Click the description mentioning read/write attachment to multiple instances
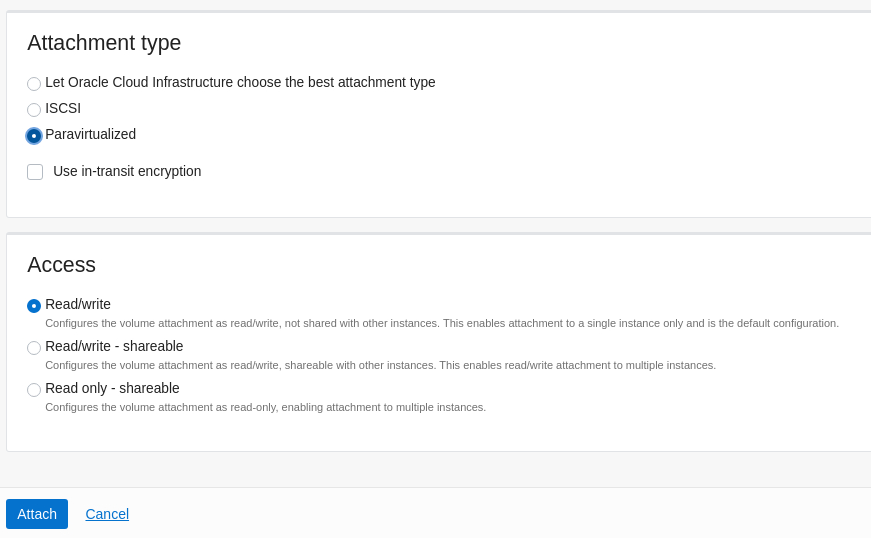The image size is (871, 538). (x=381, y=365)
